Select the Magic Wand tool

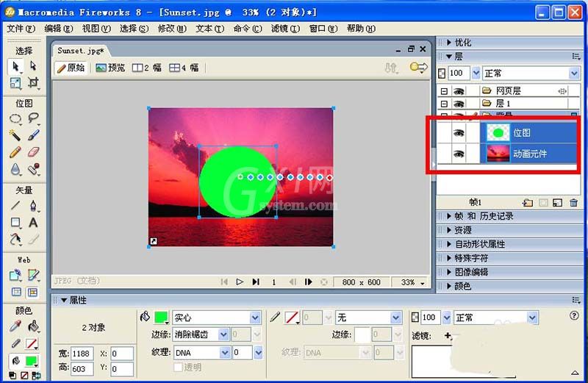15,135
